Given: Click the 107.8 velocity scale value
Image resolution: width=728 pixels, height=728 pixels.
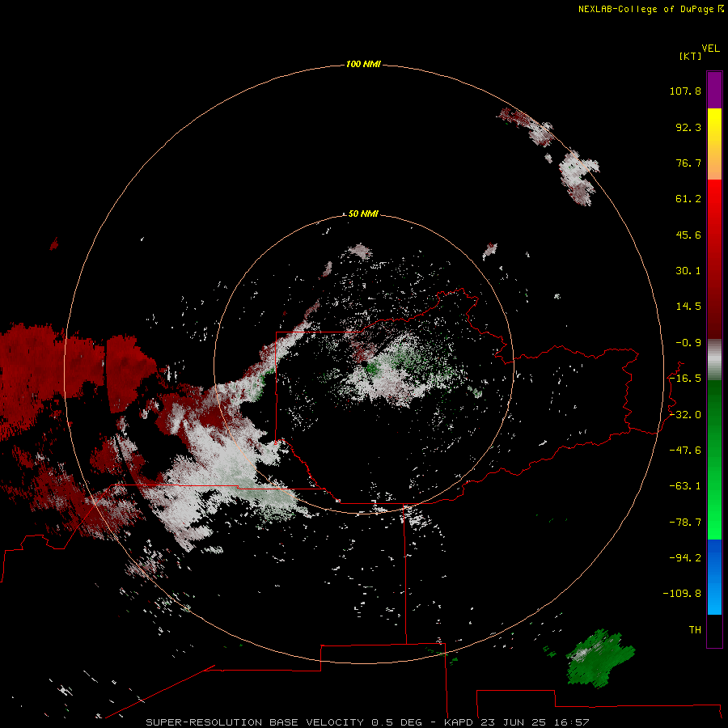Looking at the screenshot, I should click(x=685, y=91).
